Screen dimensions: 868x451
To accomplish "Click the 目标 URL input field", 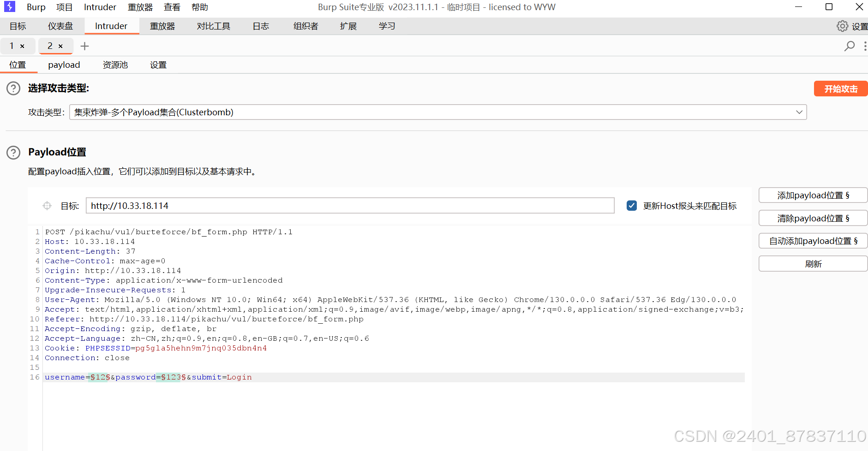I will tap(350, 206).
